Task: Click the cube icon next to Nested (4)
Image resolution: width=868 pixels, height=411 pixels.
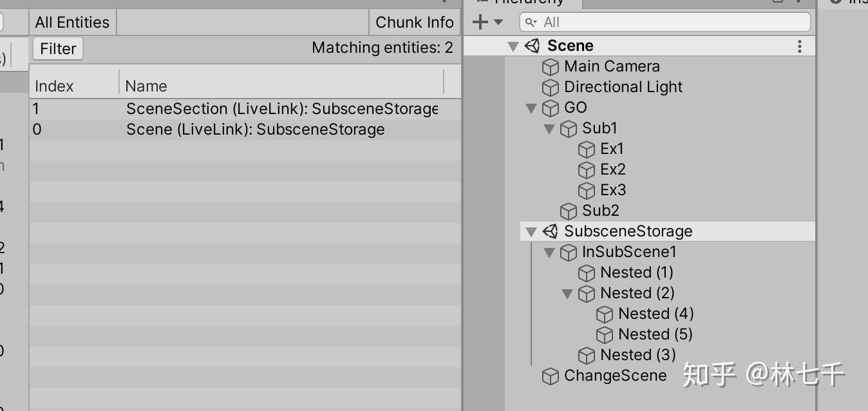Action: click(x=605, y=314)
